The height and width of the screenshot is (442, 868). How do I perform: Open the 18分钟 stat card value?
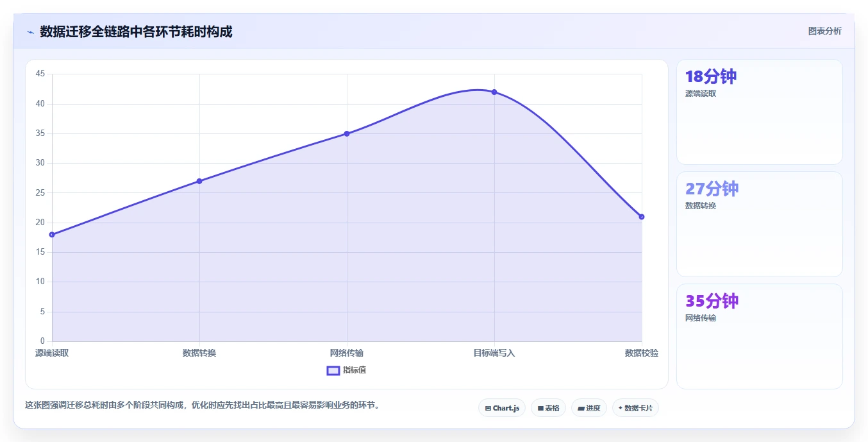tap(711, 76)
